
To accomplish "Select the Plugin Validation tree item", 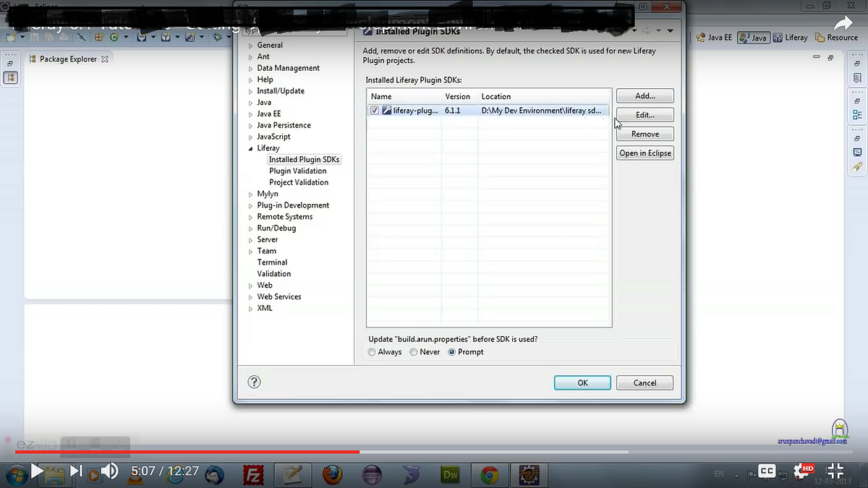I will pos(297,171).
